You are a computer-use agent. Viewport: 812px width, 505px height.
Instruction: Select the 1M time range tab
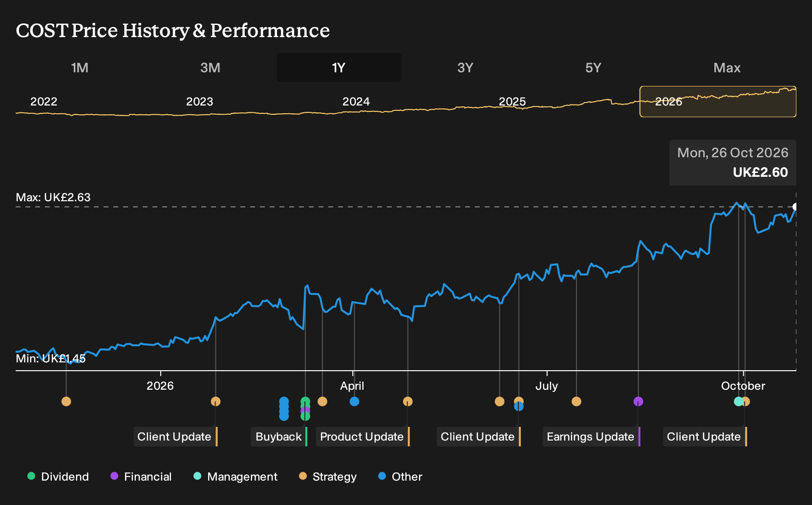pos(80,67)
